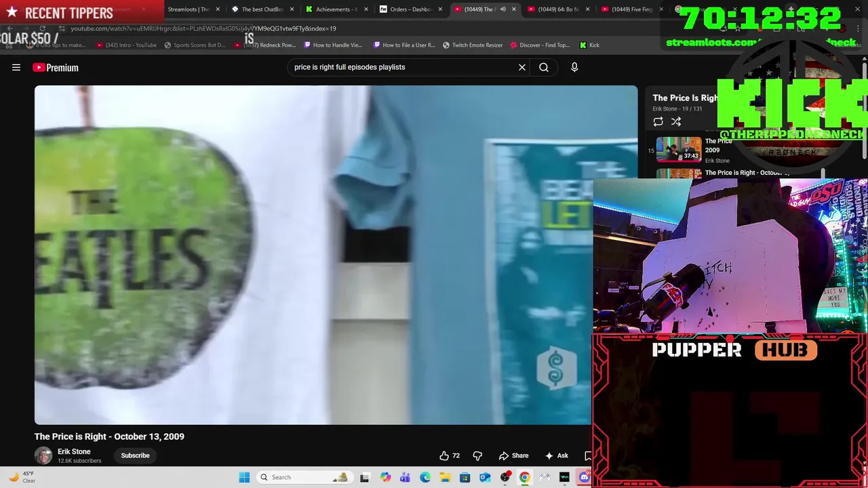
Task: Open Discord from the taskbar
Action: tap(584, 477)
